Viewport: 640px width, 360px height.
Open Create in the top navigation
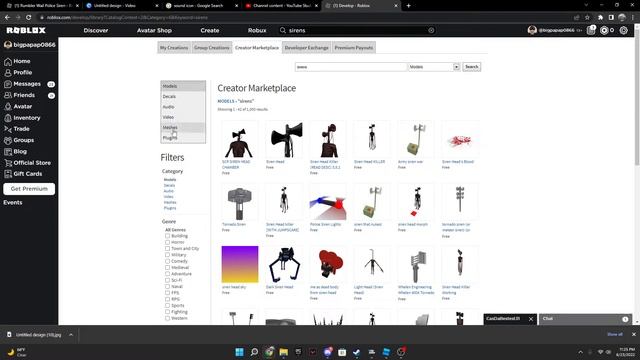[x=210, y=30]
